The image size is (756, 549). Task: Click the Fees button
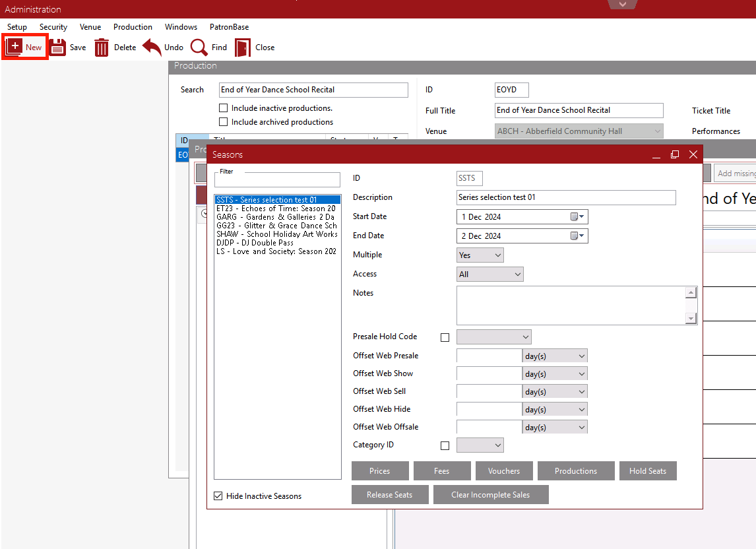pos(441,471)
